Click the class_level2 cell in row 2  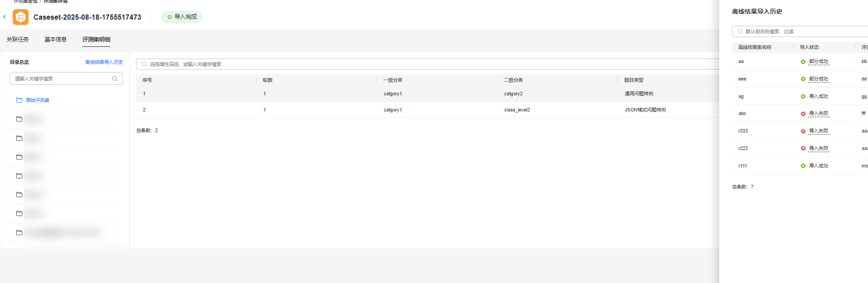click(x=517, y=110)
